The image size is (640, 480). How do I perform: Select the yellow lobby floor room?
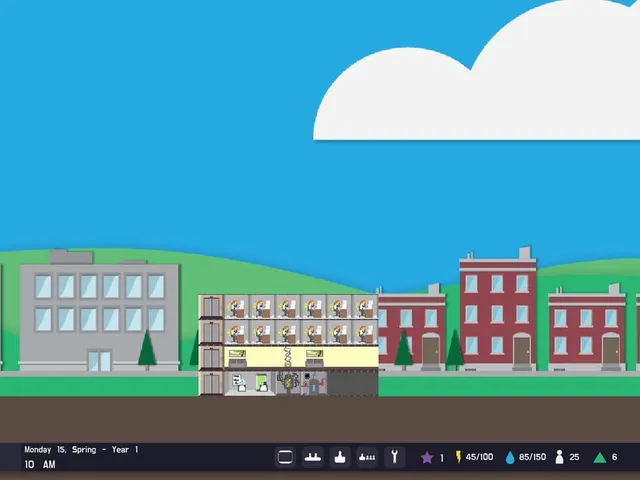tap(301, 357)
